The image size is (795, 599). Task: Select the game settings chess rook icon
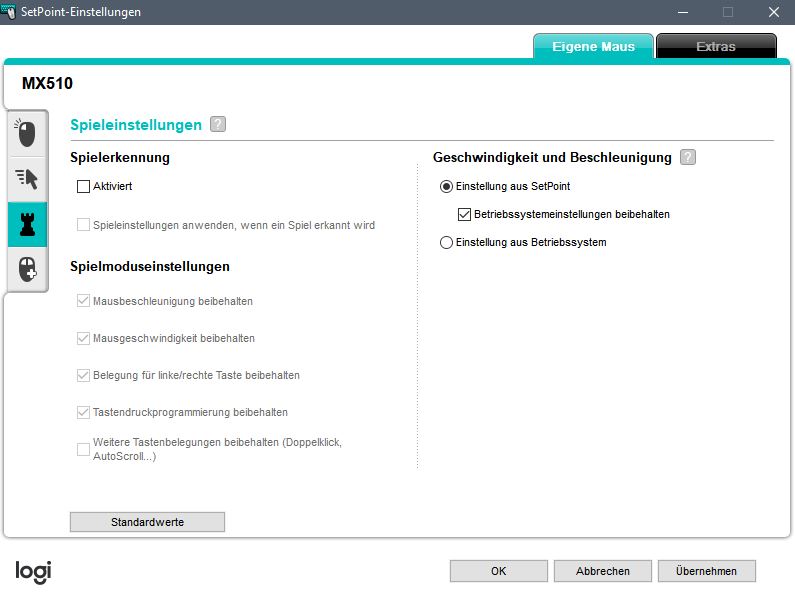(x=27, y=224)
